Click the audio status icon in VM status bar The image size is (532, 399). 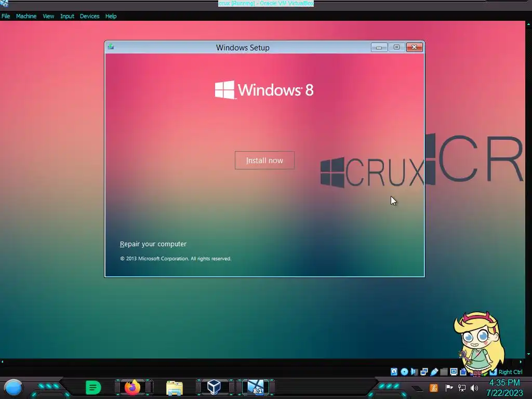click(x=414, y=372)
